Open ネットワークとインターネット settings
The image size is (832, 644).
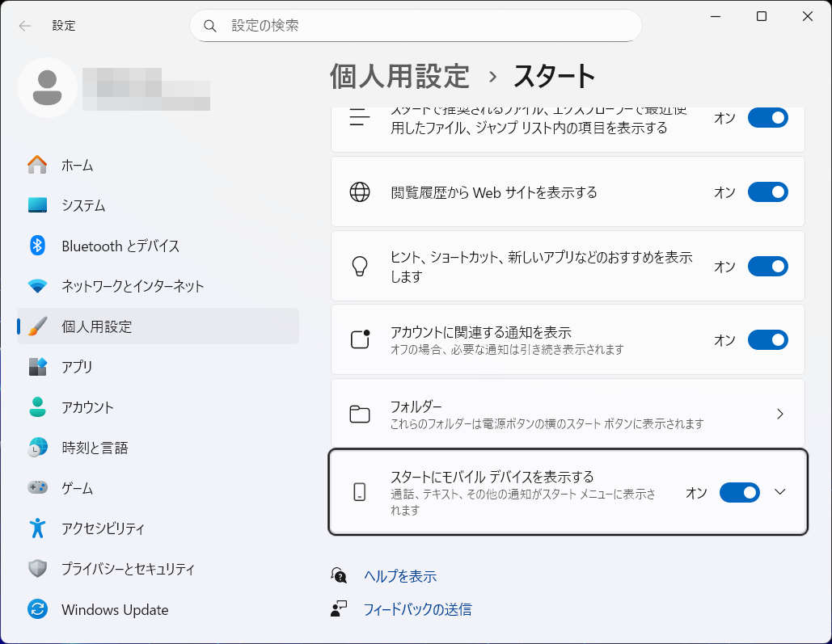pyautogui.click(x=158, y=286)
